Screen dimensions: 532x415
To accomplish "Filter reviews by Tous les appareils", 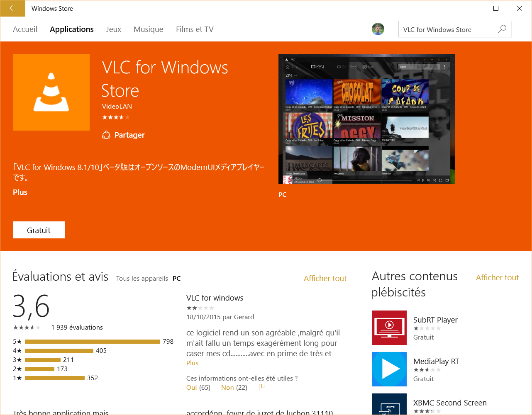I will click(x=142, y=278).
